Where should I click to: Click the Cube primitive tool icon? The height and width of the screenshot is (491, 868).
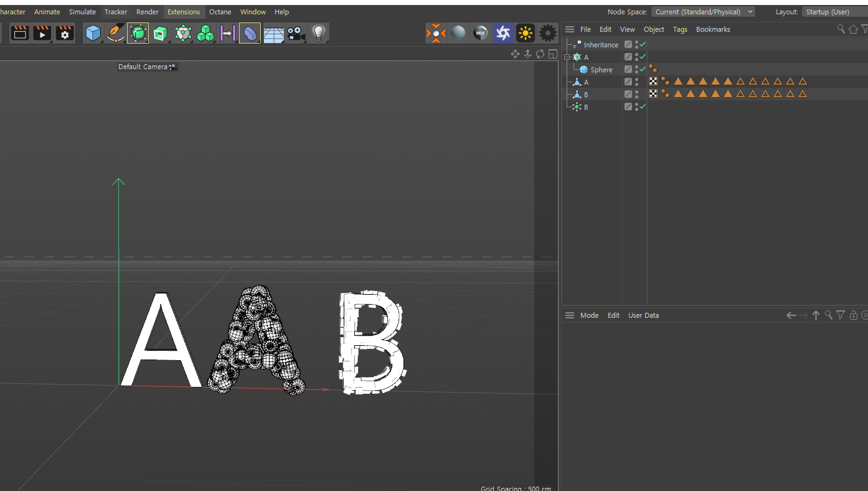coord(93,33)
